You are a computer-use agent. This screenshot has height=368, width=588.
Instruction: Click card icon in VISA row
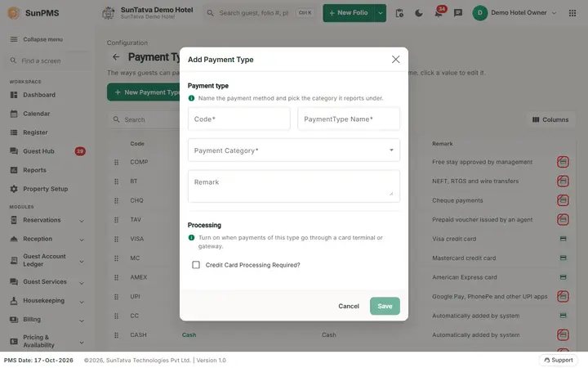[x=563, y=239]
